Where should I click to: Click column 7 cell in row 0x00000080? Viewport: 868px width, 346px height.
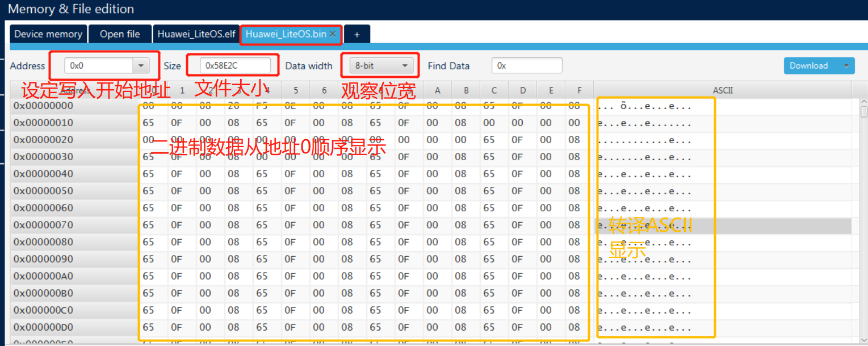point(353,242)
